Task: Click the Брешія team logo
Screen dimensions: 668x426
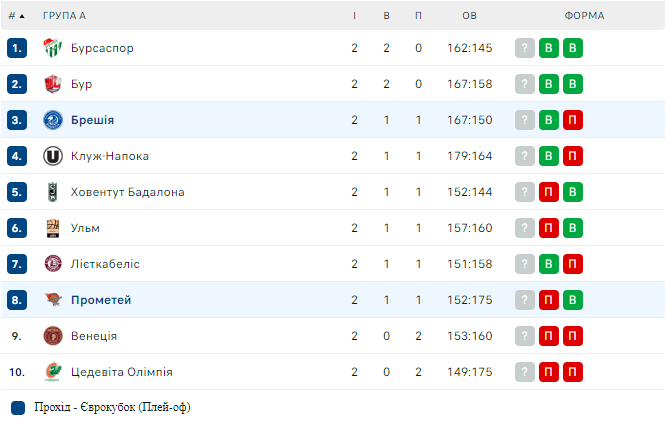Action: point(53,120)
